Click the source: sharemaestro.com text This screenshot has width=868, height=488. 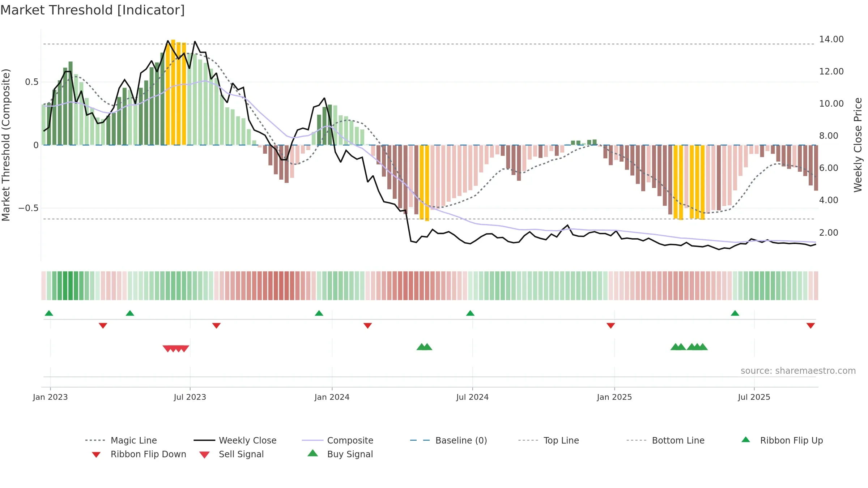click(798, 371)
